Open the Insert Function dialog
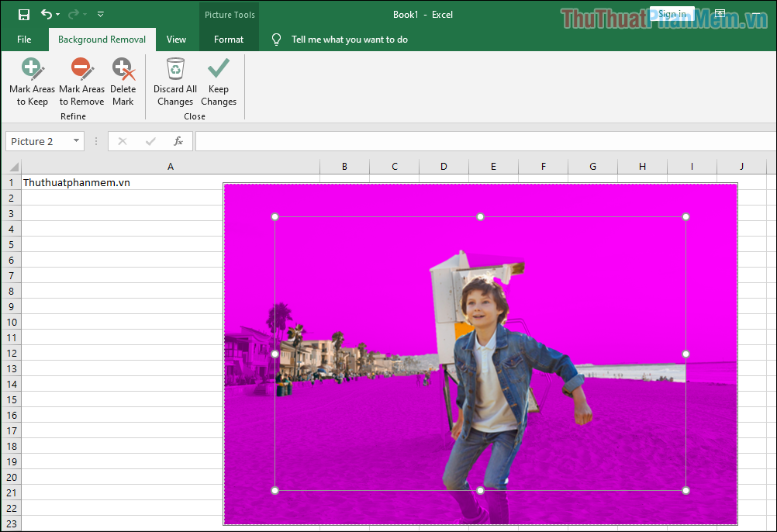 pyautogui.click(x=177, y=140)
